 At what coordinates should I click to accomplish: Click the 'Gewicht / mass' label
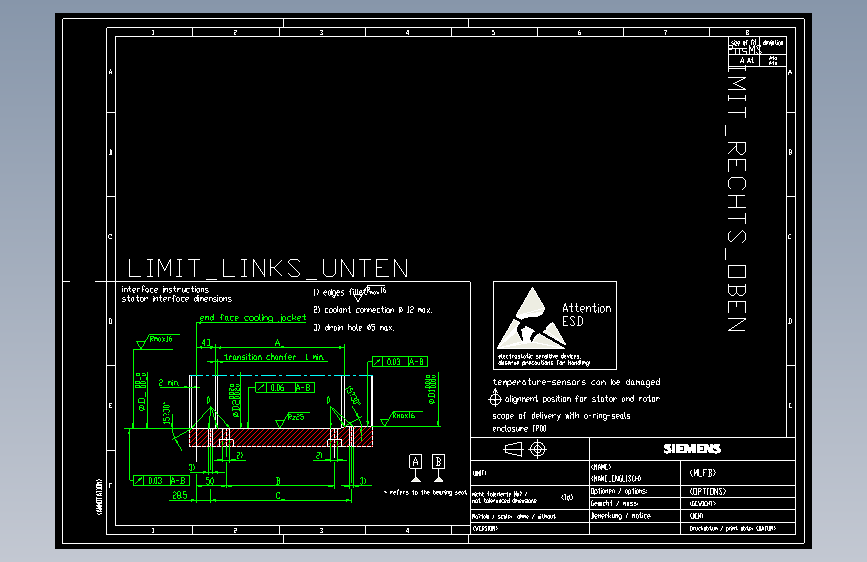click(614, 503)
